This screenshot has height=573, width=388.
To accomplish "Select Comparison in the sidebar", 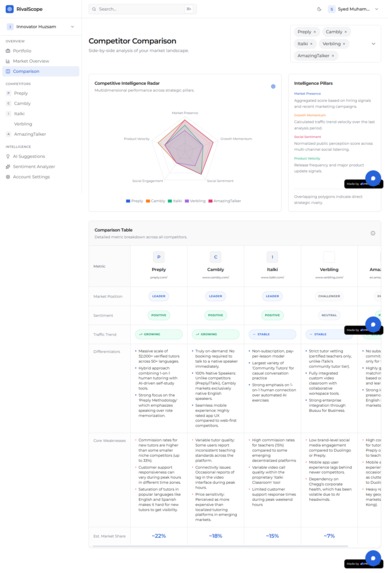I will point(41,71).
